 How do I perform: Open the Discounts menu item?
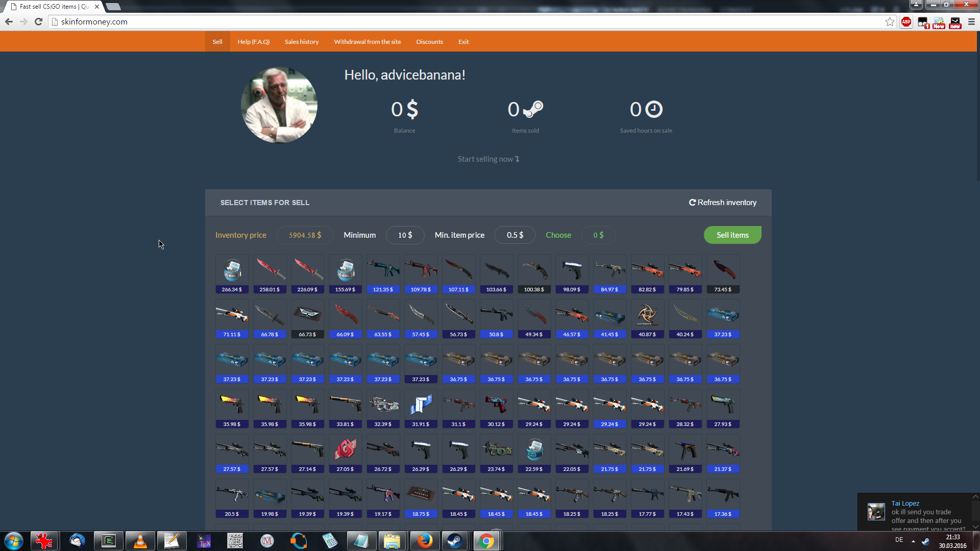429,42
